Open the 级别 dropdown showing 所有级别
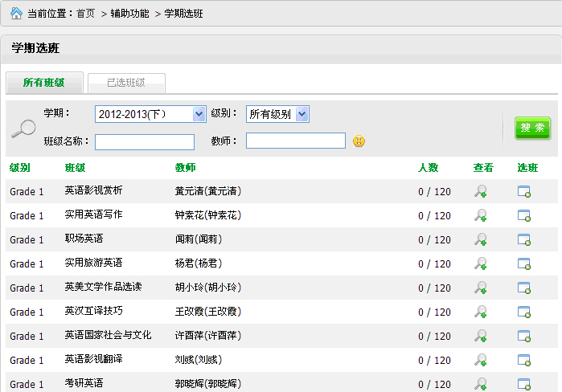The height and width of the screenshot is (392, 562). pyautogui.click(x=277, y=115)
